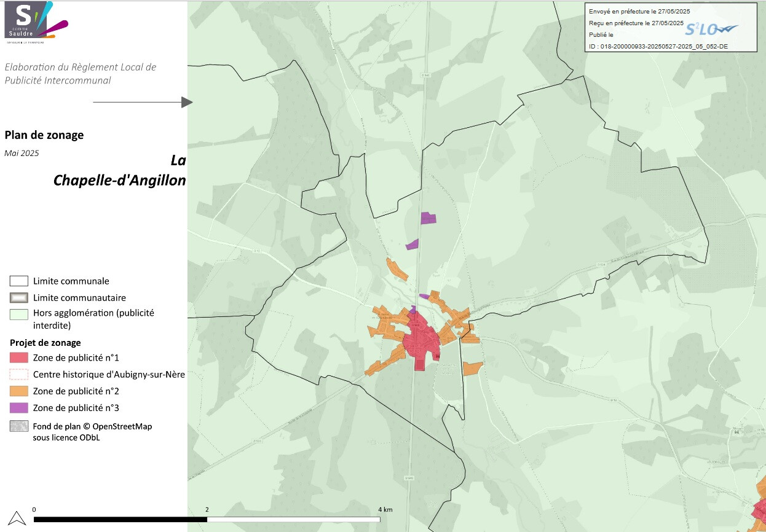
Task: Click the purple Zone de publicité n°3 swatch
Action: pyautogui.click(x=18, y=407)
